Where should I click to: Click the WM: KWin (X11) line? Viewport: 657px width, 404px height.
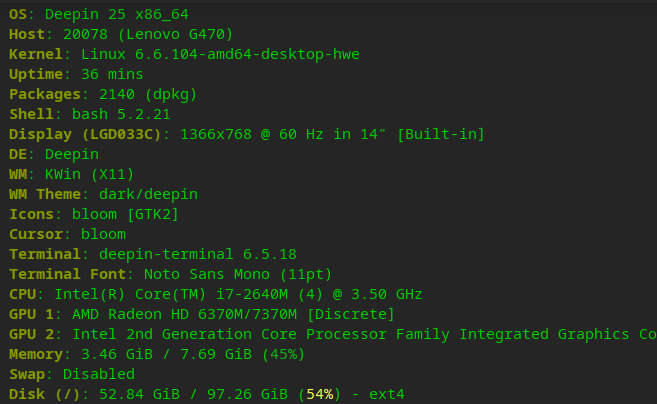point(72,174)
